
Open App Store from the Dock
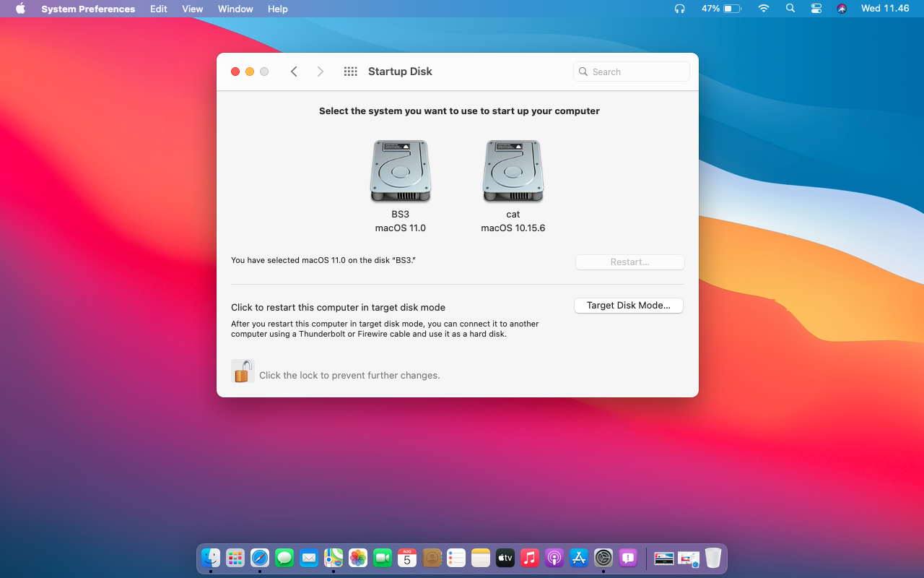[579, 558]
